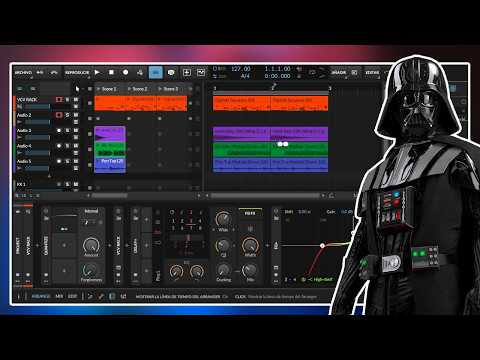Toggle record arm on VCV RACK track
480x360 pixels.
tap(59, 99)
